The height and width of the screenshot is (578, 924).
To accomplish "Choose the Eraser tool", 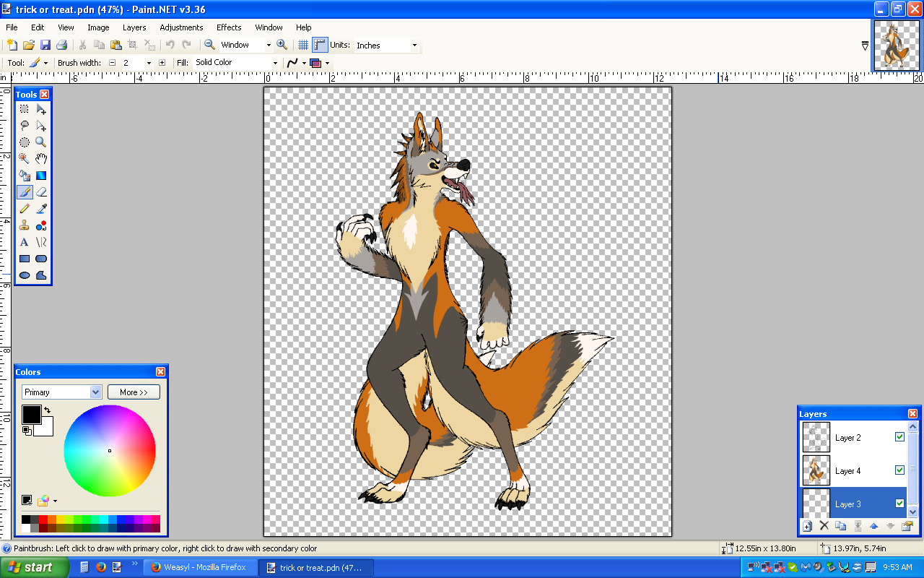I will [x=41, y=192].
